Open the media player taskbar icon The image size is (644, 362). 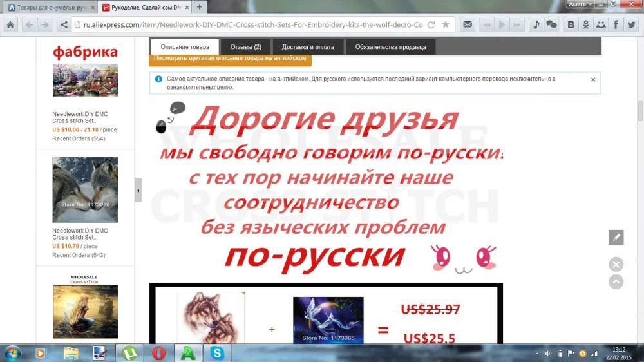pos(40,354)
